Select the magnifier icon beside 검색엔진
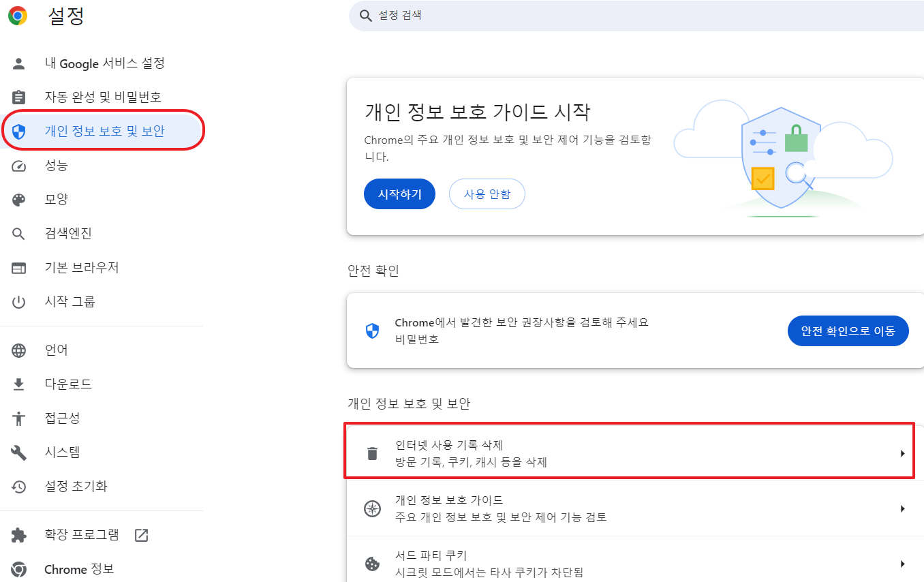The image size is (924, 582). 20,233
